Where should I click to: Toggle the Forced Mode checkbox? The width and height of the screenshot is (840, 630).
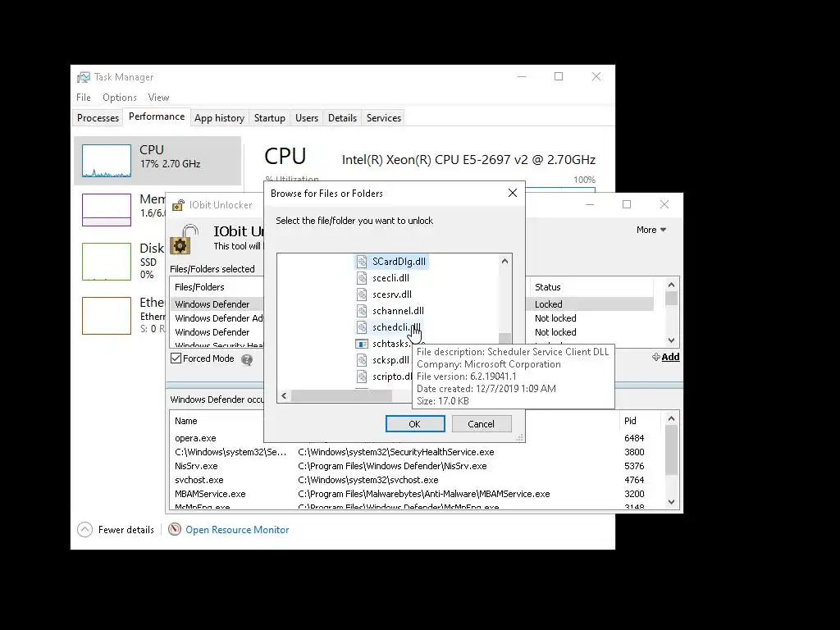176,358
